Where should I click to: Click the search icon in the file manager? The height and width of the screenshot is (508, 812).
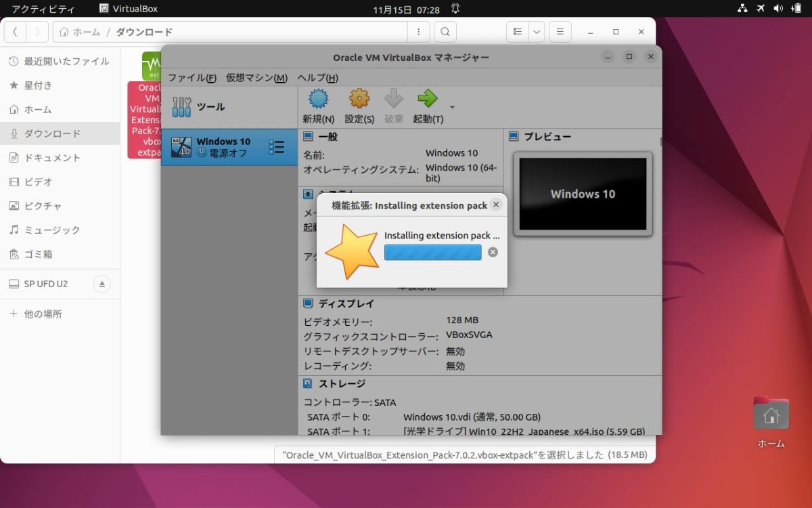445,31
